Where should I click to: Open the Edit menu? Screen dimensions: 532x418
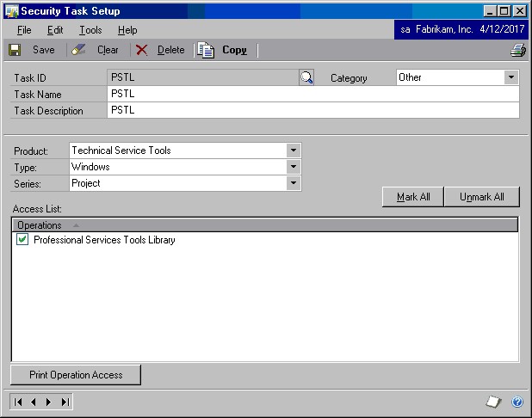click(x=55, y=30)
